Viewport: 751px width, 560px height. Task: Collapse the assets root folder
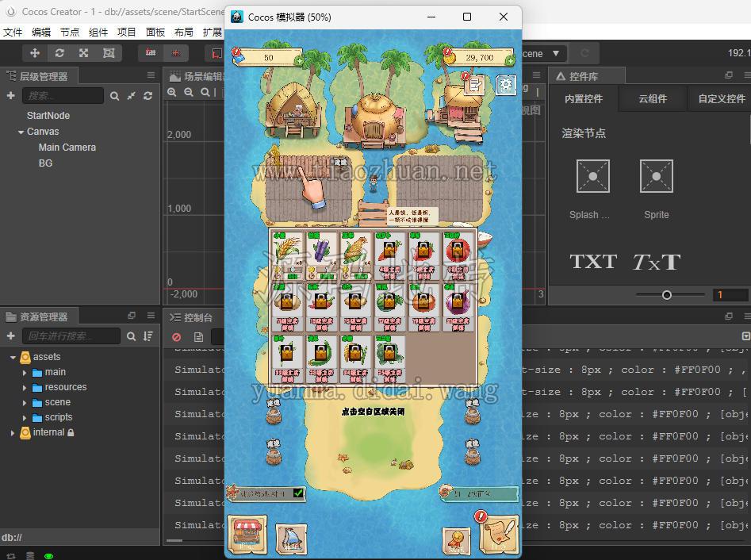(13, 358)
